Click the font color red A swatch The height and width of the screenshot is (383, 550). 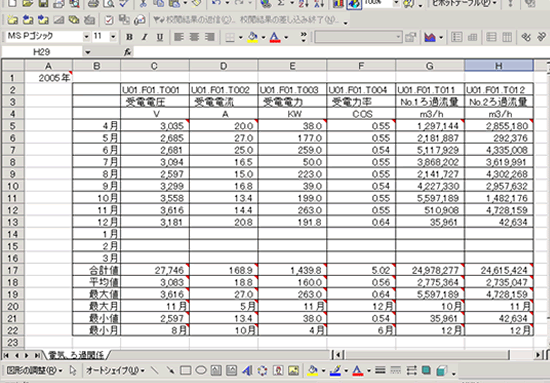[275, 37]
